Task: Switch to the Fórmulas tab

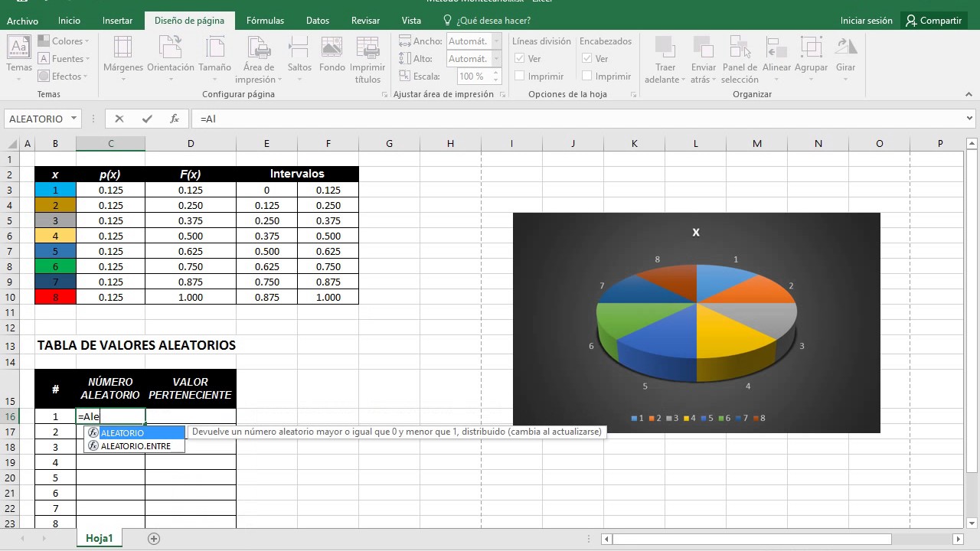Action: pyautogui.click(x=265, y=21)
